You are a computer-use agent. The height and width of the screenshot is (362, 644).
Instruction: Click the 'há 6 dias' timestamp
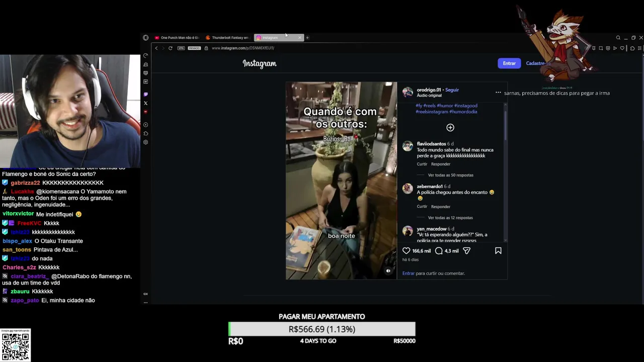(410, 260)
